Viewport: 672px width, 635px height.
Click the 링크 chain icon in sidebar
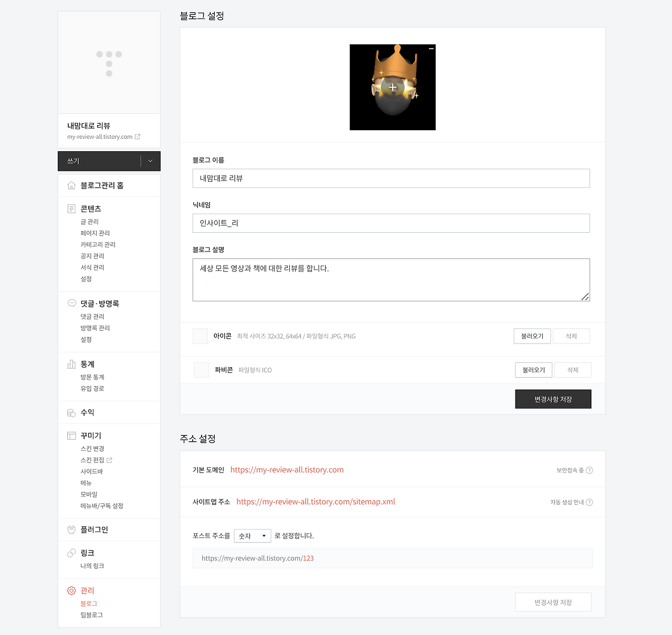tap(71, 553)
